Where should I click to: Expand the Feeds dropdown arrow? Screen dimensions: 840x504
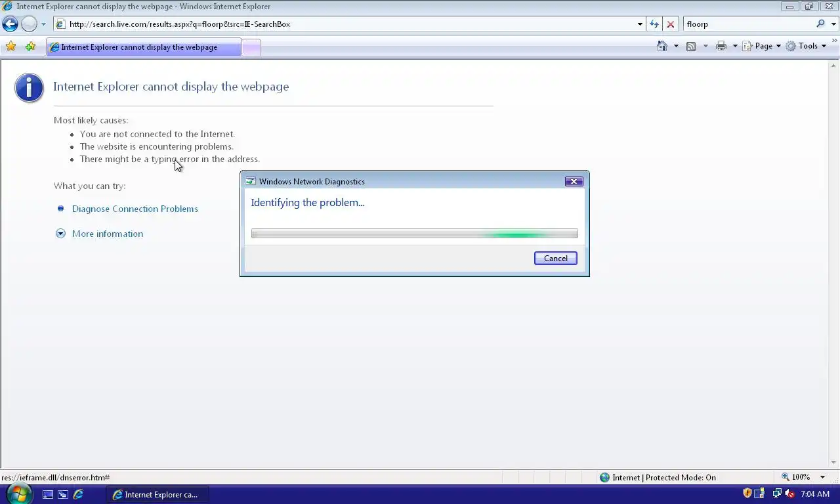point(705,46)
